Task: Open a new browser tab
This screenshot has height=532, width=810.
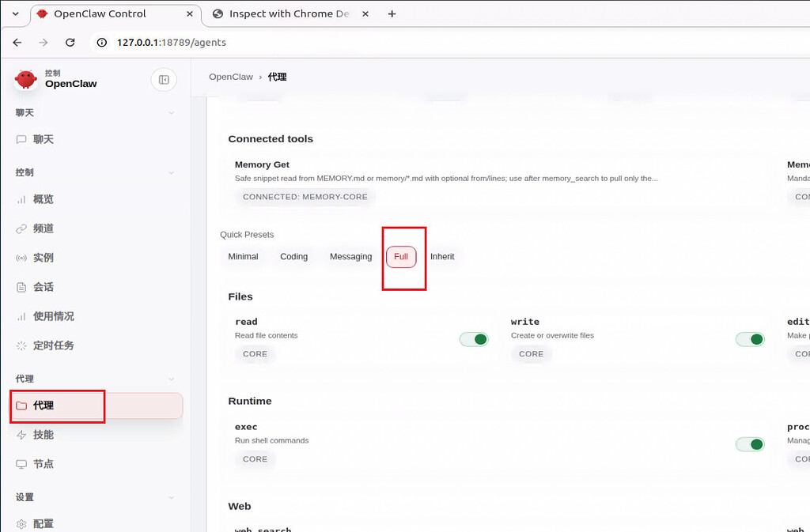Action: [392, 14]
